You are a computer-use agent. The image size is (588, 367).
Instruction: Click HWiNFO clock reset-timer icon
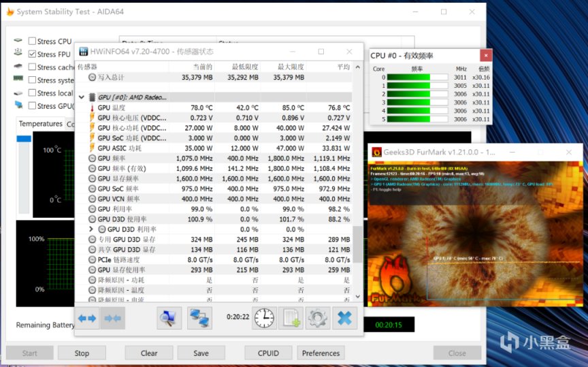pyautogui.click(x=264, y=318)
